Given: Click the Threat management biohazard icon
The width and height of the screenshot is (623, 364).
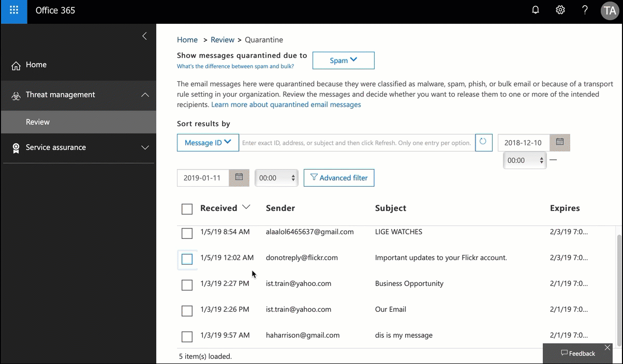Looking at the screenshot, I should point(16,95).
